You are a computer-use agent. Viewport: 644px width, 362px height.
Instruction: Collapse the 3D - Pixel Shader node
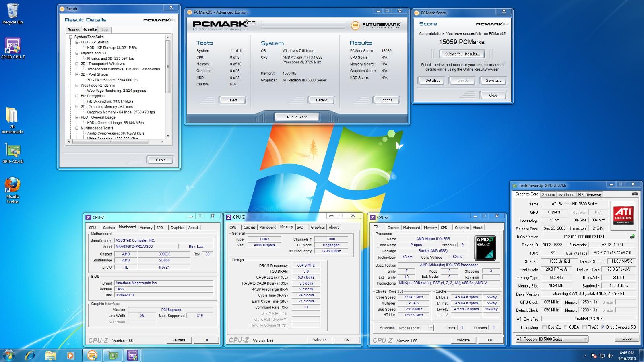(x=77, y=74)
